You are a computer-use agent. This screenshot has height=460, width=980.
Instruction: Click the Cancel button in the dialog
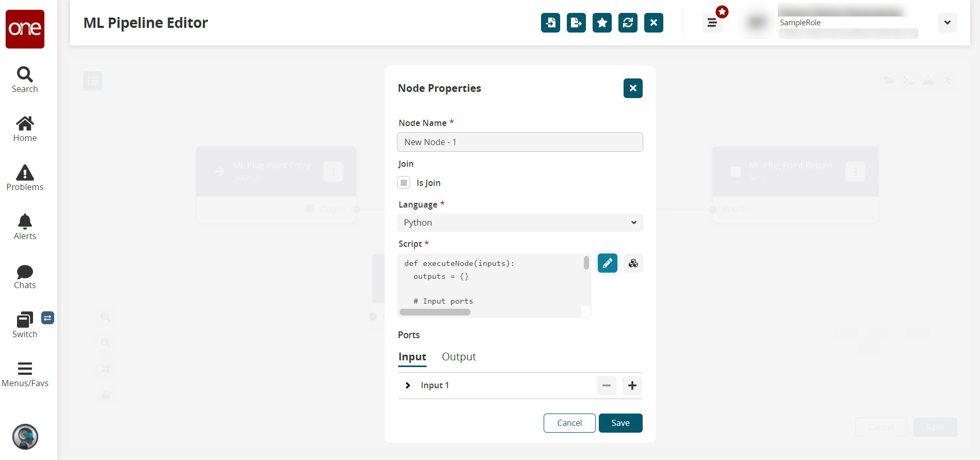point(569,423)
